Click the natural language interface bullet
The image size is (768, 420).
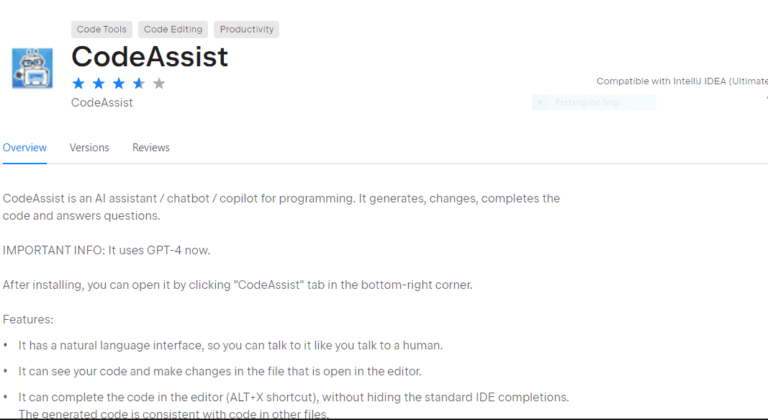point(231,346)
